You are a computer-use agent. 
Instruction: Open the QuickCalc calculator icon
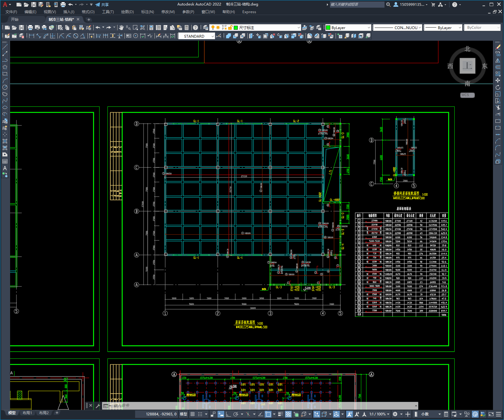pos(187,28)
